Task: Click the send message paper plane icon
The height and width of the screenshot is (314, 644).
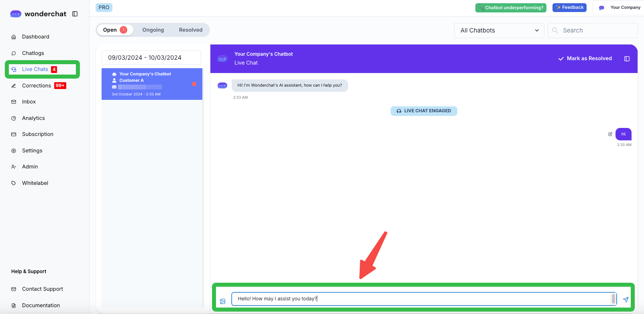Action: pyautogui.click(x=626, y=300)
